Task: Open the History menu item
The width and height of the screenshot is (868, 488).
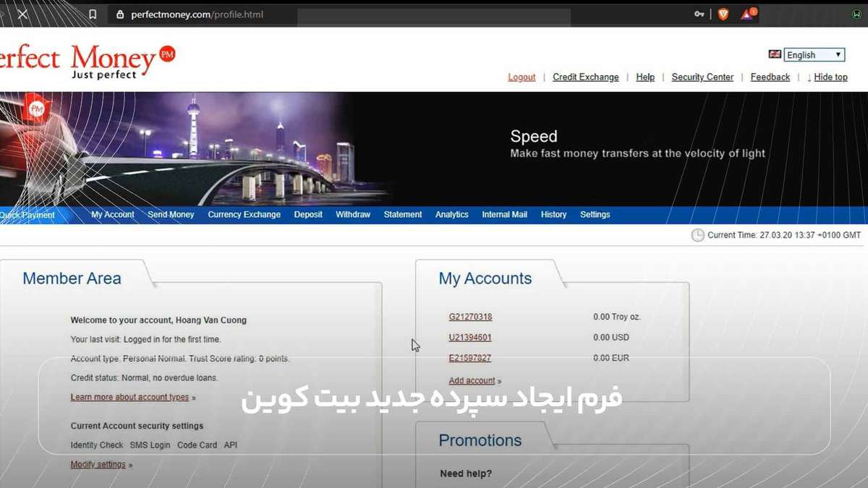Action: pyautogui.click(x=554, y=215)
